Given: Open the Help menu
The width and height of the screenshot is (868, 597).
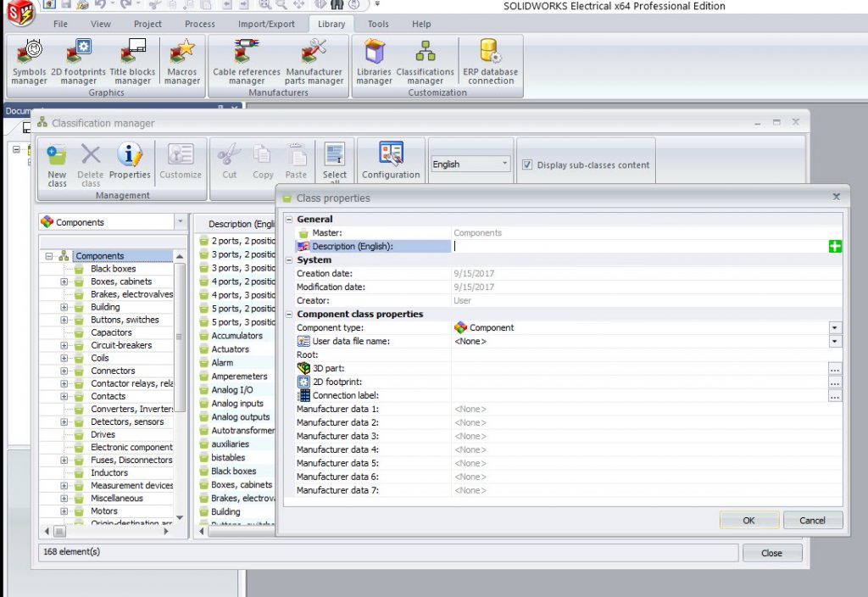Looking at the screenshot, I should tap(421, 25).
